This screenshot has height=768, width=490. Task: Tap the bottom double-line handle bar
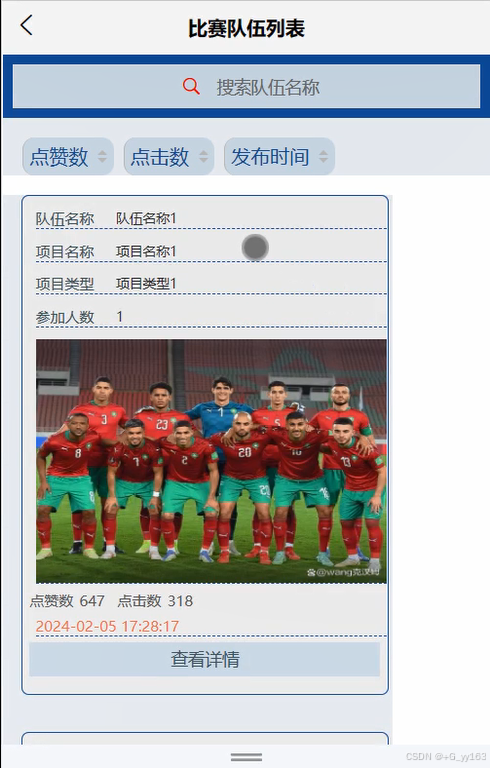click(x=246, y=757)
